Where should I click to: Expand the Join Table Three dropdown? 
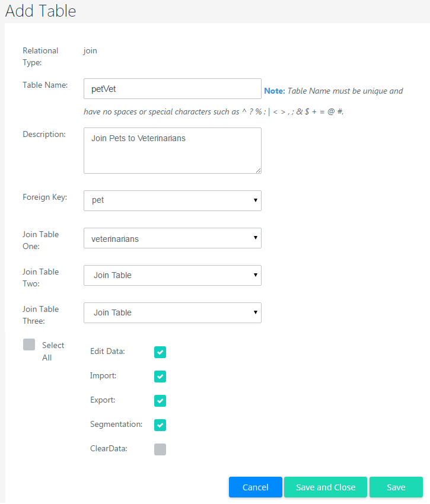(172, 312)
